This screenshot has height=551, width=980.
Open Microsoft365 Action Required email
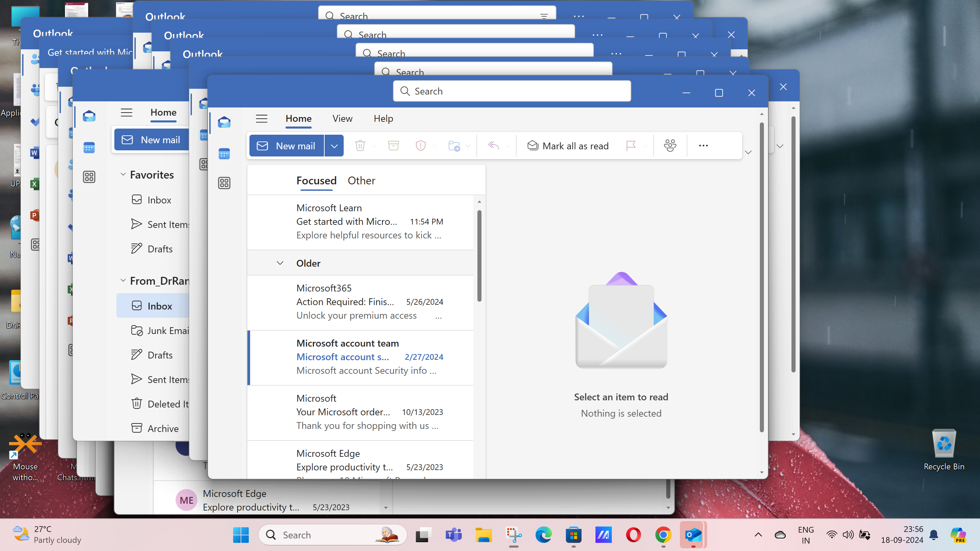[360, 302]
